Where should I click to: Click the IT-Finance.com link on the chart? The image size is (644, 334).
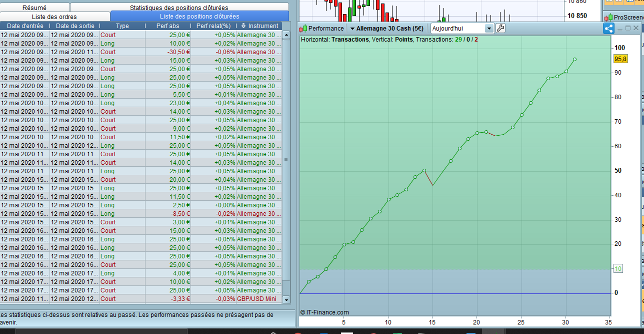pyautogui.click(x=324, y=312)
